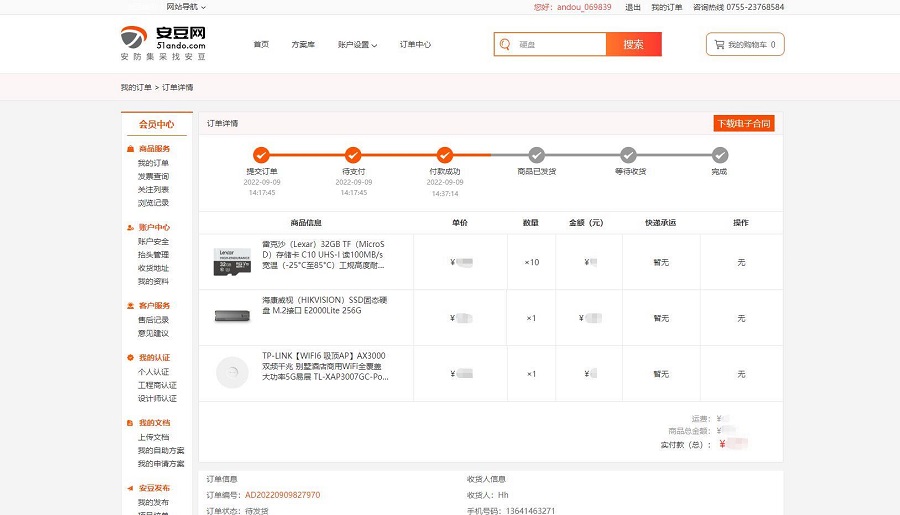
Task: Click the 安豆网 site logo
Action: [163, 43]
